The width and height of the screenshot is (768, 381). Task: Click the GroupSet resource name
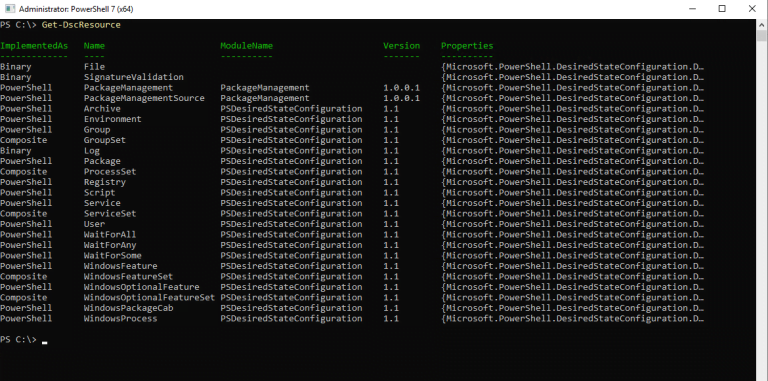pos(105,140)
